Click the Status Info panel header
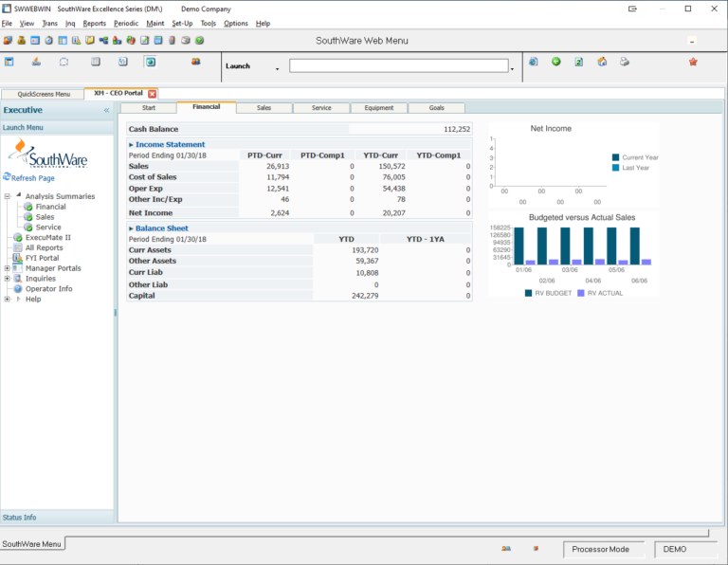728x565 pixels. pyautogui.click(x=57, y=518)
